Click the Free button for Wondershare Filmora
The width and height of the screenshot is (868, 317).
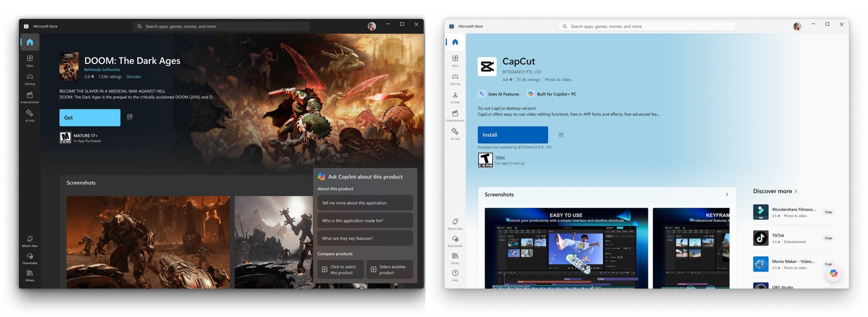pos(828,212)
